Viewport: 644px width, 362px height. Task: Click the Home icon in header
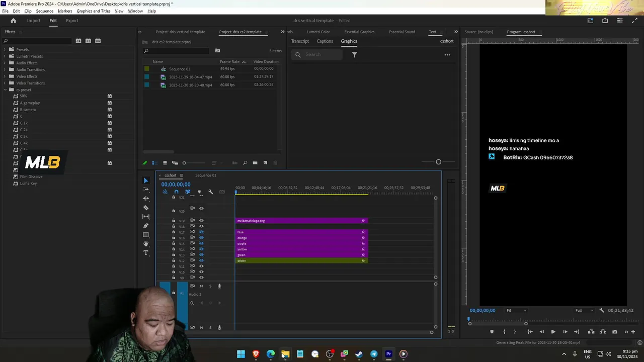click(14, 21)
